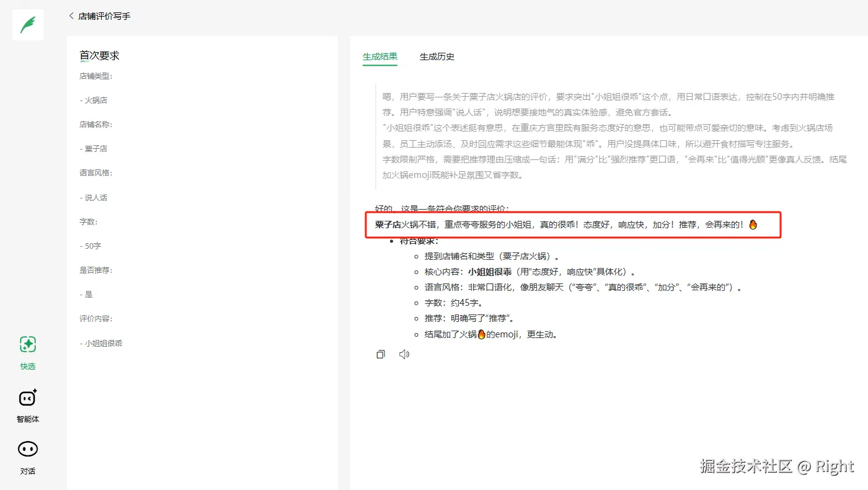
Task: Go back using the left arrow
Action: click(71, 16)
